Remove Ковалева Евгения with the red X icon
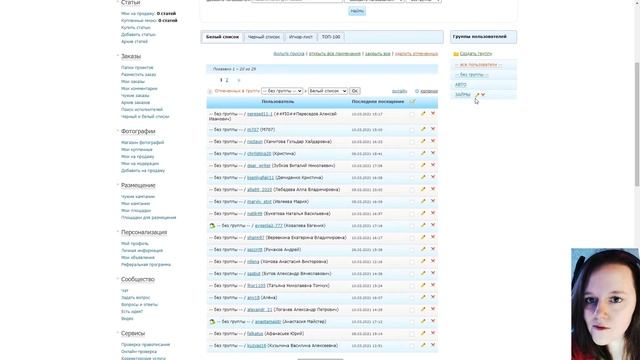The height and width of the screenshot is (360, 640). tap(433, 225)
